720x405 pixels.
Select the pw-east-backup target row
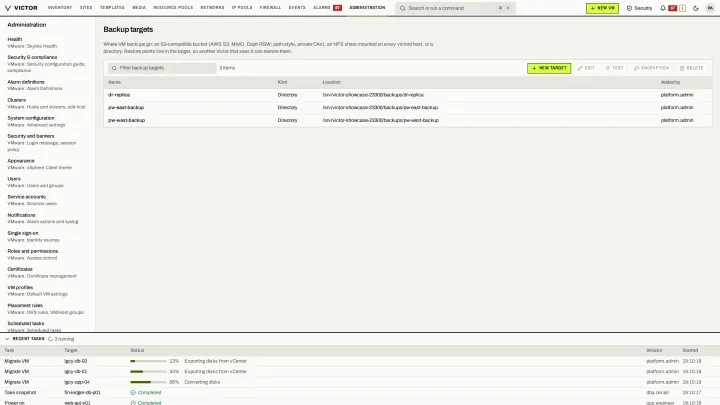408,107
